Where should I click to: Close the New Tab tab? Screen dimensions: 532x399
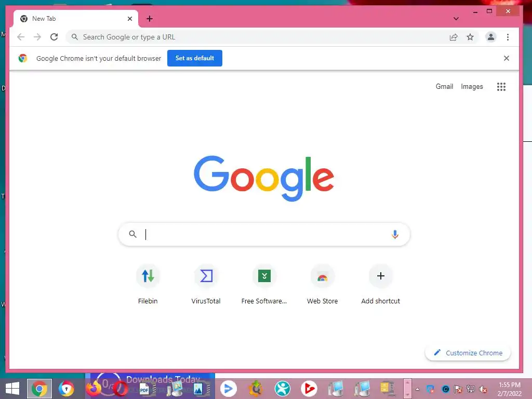pos(129,19)
